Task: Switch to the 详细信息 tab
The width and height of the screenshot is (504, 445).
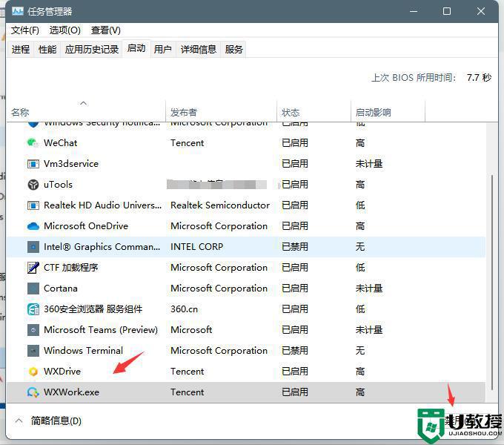Action: pos(199,49)
